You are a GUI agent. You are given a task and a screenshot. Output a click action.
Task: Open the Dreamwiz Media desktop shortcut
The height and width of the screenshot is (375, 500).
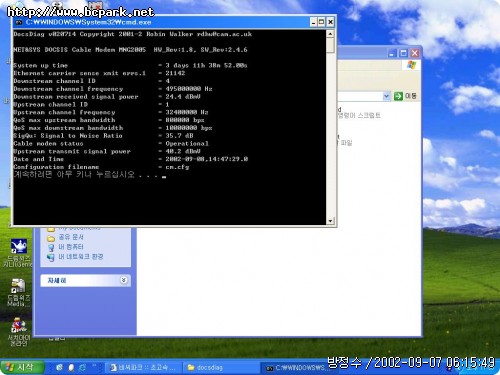pyautogui.click(x=19, y=293)
